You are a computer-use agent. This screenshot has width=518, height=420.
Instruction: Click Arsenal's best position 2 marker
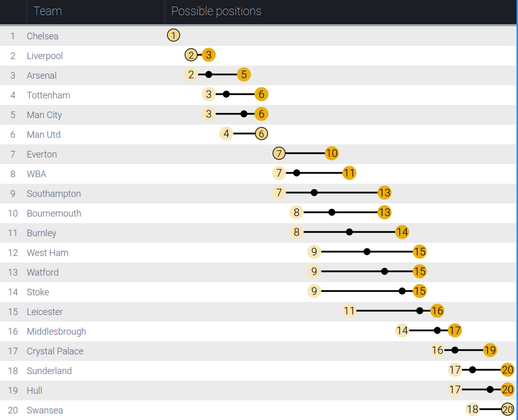tap(191, 75)
